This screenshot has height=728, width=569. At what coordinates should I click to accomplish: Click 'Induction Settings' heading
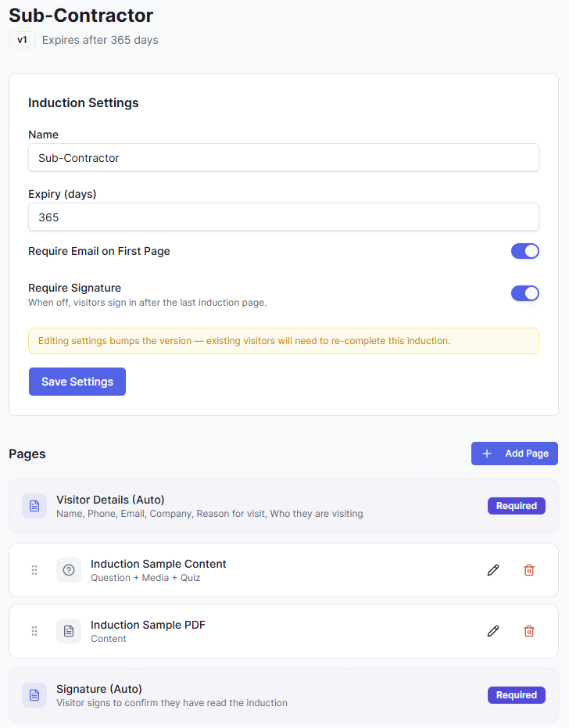click(84, 102)
